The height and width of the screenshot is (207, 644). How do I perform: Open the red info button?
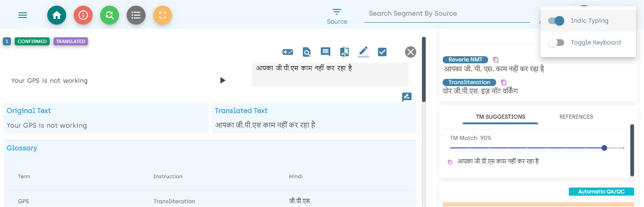83,15
